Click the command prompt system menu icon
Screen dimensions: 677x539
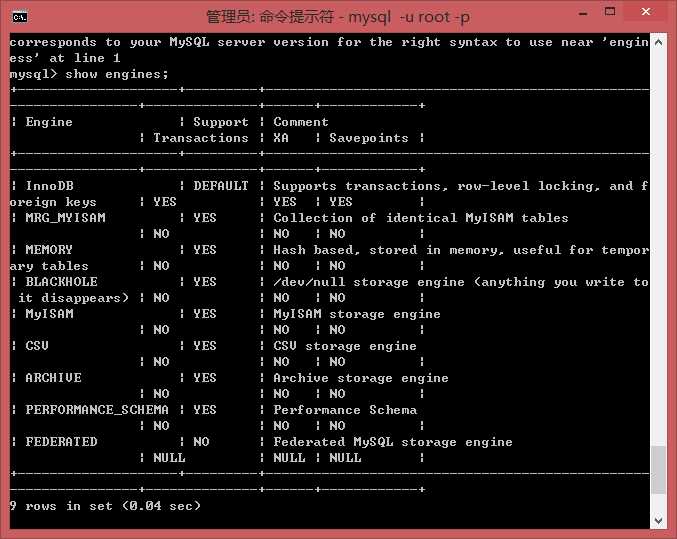click(x=20, y=17)
